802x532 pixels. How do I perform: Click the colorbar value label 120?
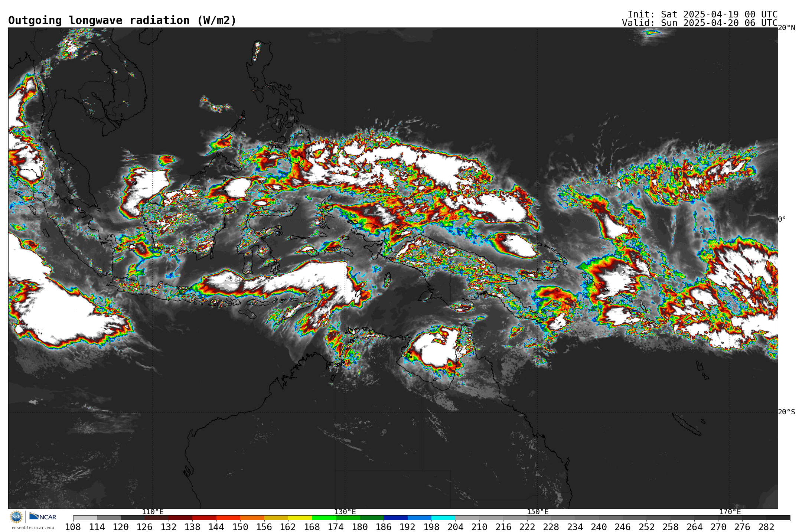(121, 527)
